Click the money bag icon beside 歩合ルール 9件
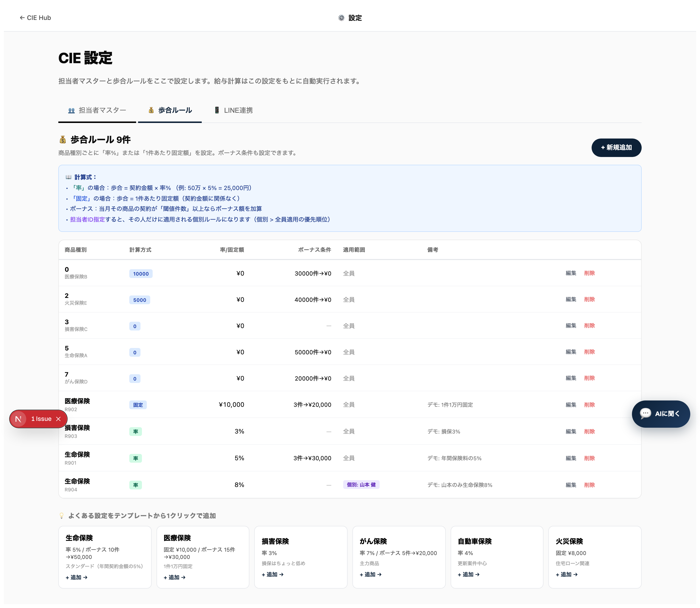 pos(63,139)
